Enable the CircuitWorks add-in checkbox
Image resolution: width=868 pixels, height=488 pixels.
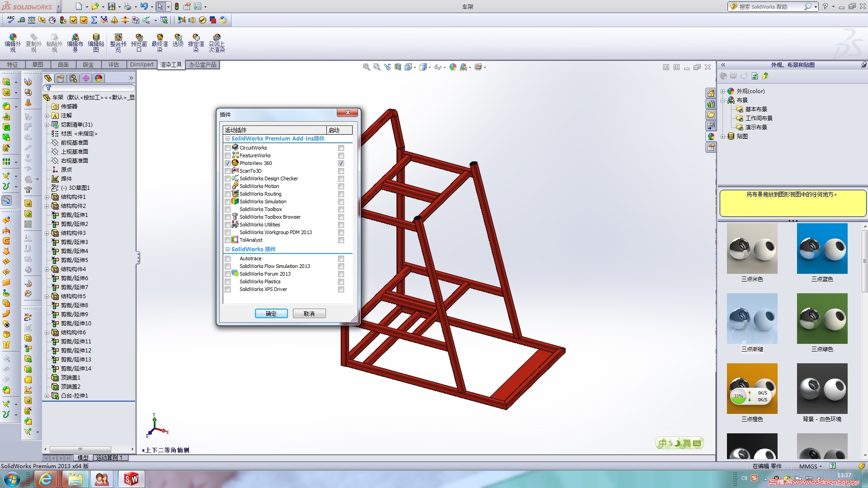point(228,148)
